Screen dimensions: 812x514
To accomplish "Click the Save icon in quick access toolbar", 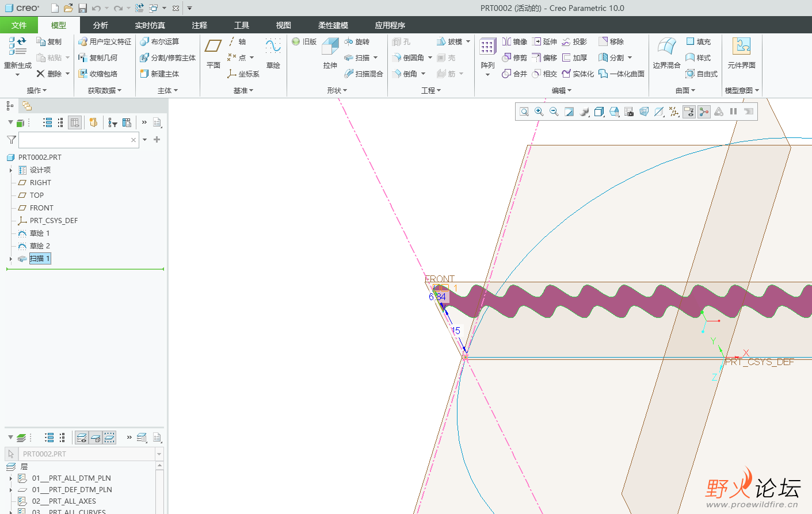I will coord(82,8).
